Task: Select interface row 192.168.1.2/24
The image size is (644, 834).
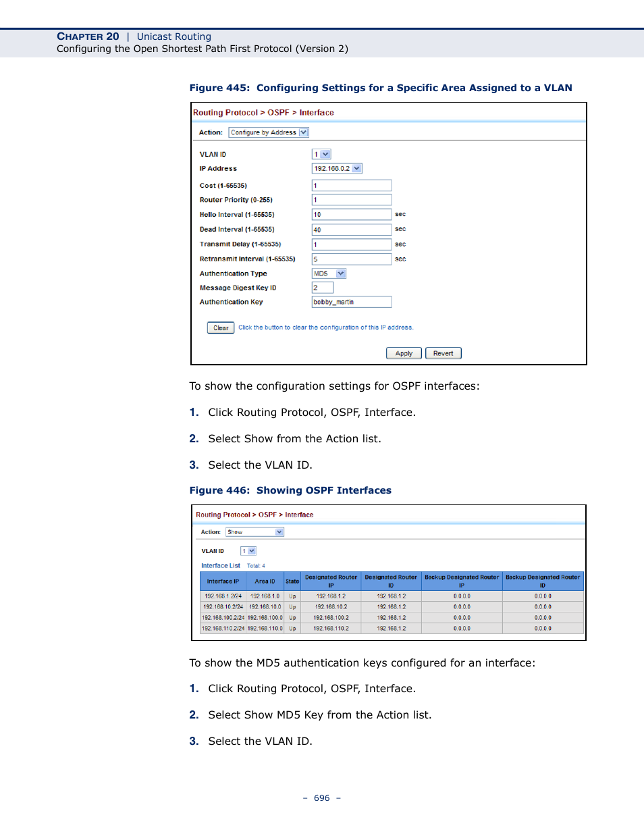Action: tap(392, 596)
